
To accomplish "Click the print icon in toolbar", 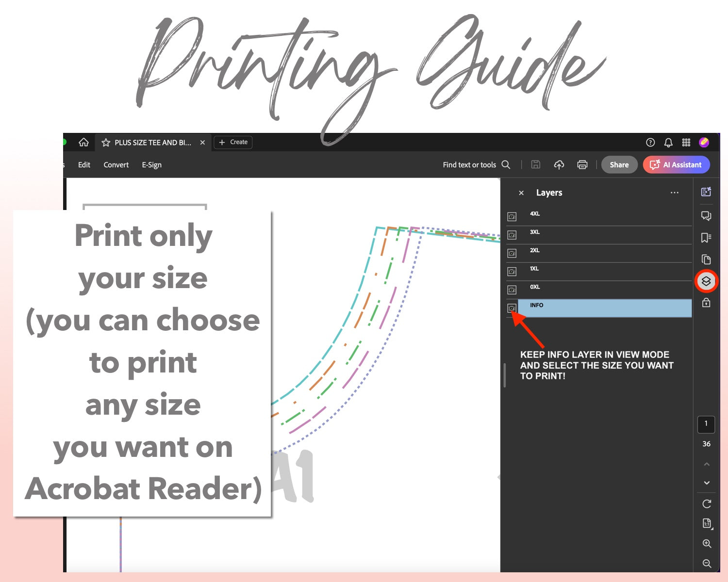I will click(582, 165).
